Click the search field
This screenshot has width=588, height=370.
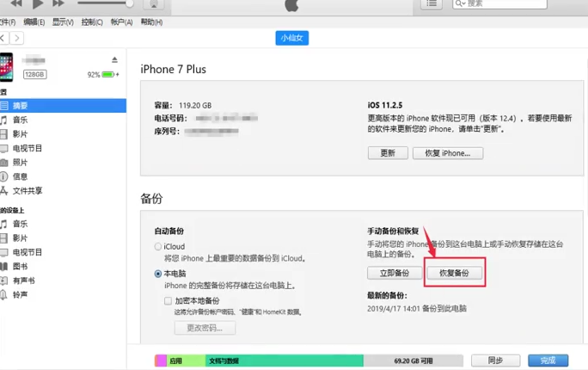(499, 3)
